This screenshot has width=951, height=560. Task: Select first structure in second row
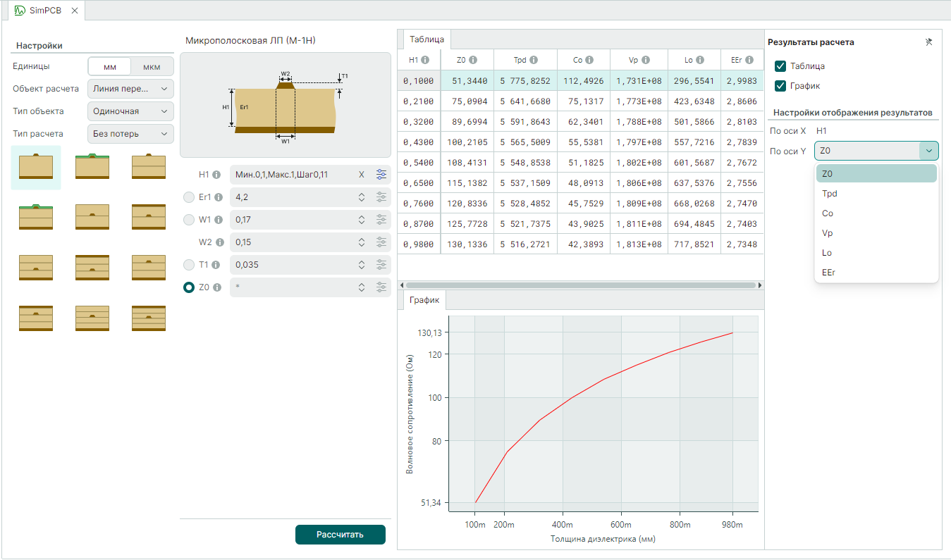(x=36, y=217)
